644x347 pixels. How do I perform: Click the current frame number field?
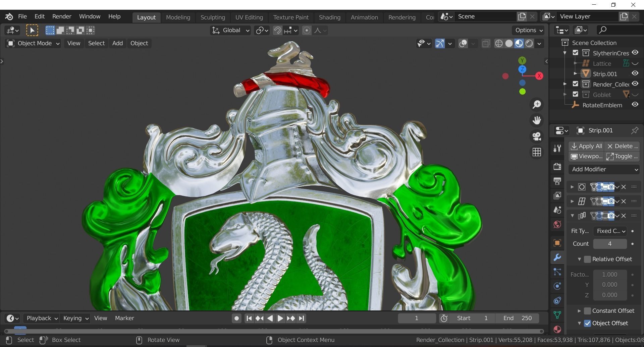tap(417, 318)
